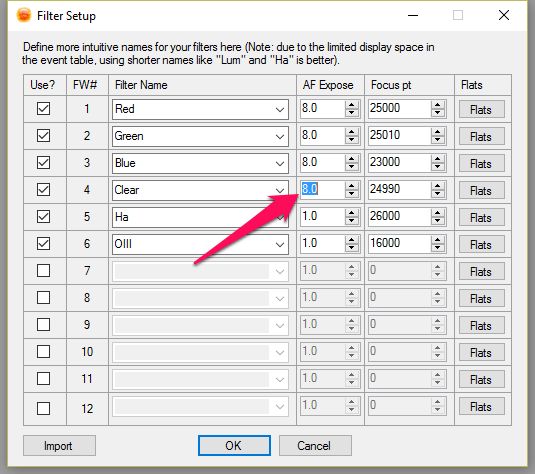
Task: Click the FW# column header
Action: click(87, 85)
